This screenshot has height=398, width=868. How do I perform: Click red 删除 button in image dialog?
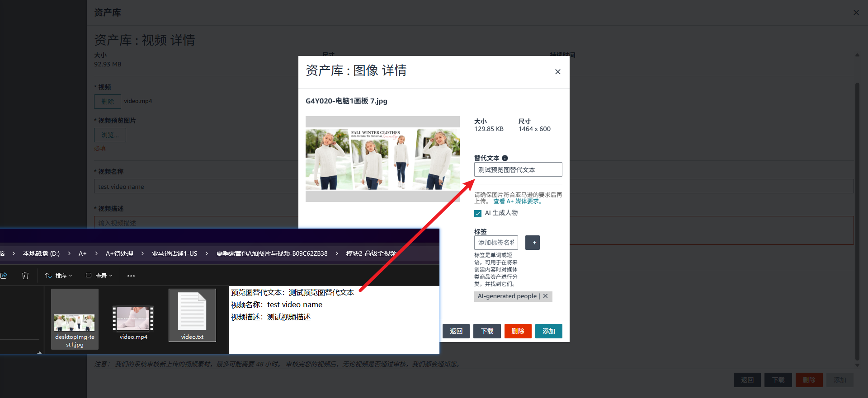(518, 331)
